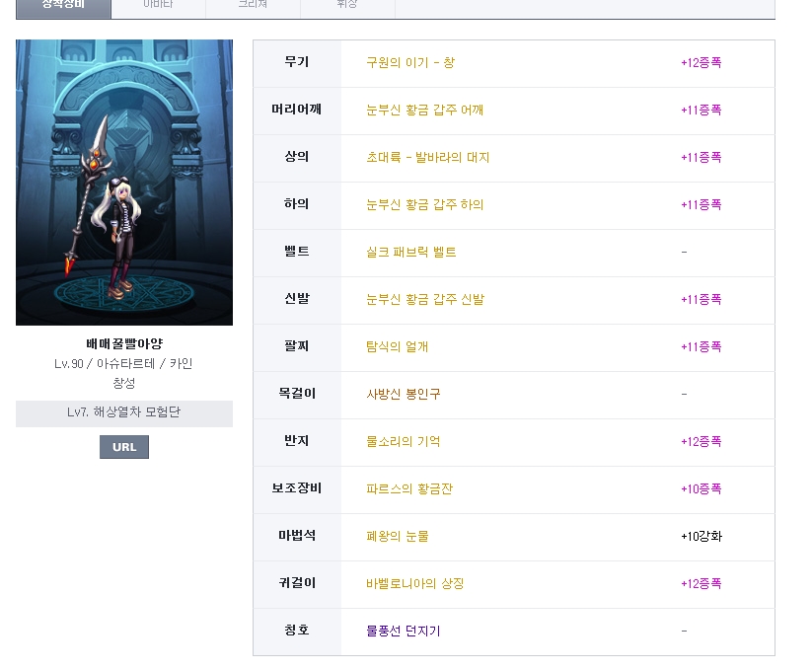
Task: Click magic stone 폐왕의 눈물
Action: (x=397, y=537)
